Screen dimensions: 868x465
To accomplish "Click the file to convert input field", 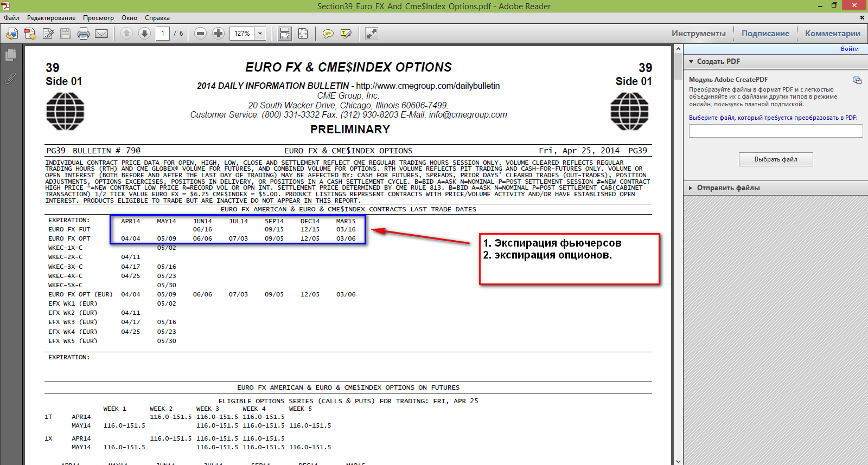I will coord(776,131).
